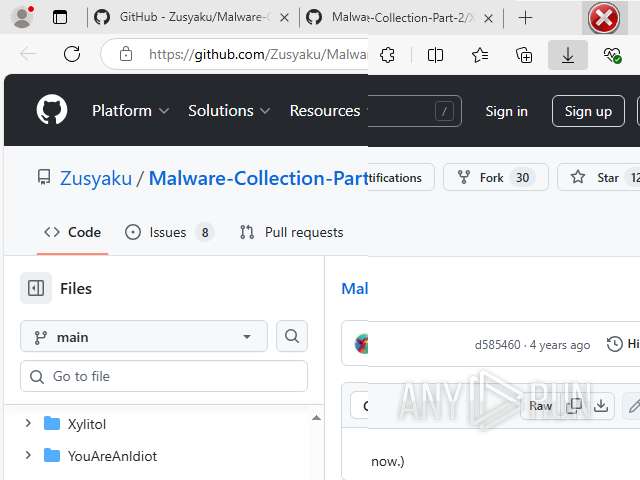This screenshot has width=640, height=480.
Task: Click the commit author avatar
Action: click(361, 344)
